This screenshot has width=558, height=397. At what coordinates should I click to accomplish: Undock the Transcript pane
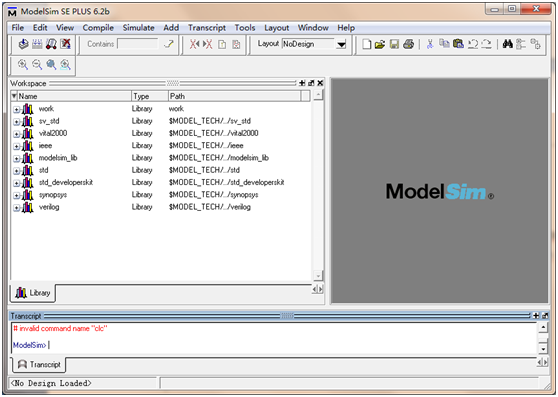[545, 316]
